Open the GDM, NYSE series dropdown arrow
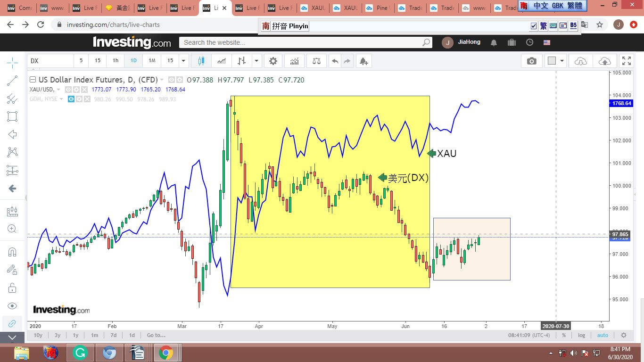This screenshot has width=644, height=362. (61, 99)
